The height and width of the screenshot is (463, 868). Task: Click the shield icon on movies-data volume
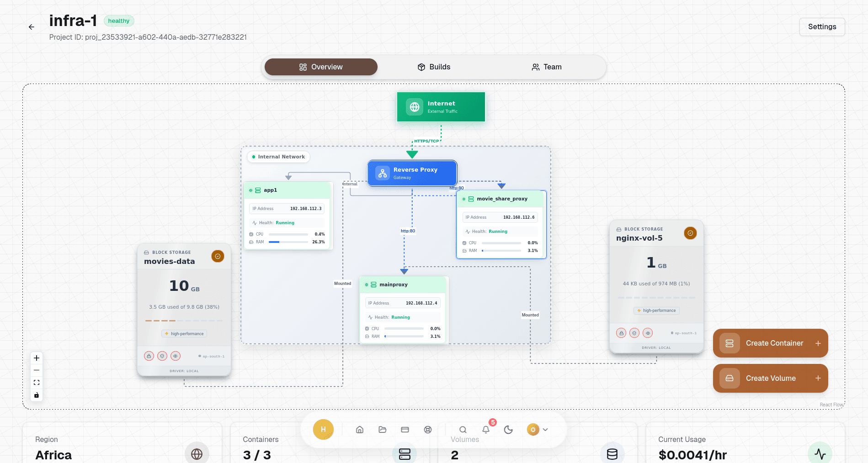(x=162, y=356)
